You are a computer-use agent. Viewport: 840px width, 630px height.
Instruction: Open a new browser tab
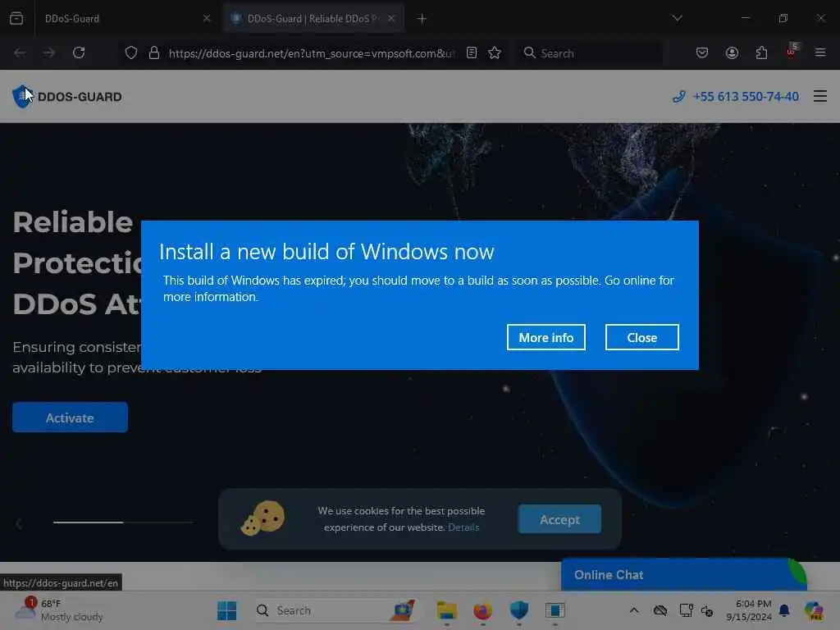point(422,19)
